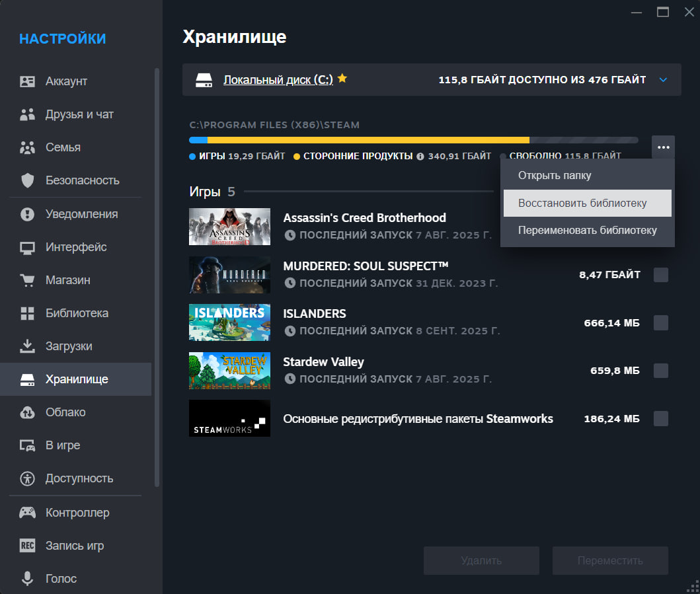Open the Запись игр settings section

click(x=76, y=545)
